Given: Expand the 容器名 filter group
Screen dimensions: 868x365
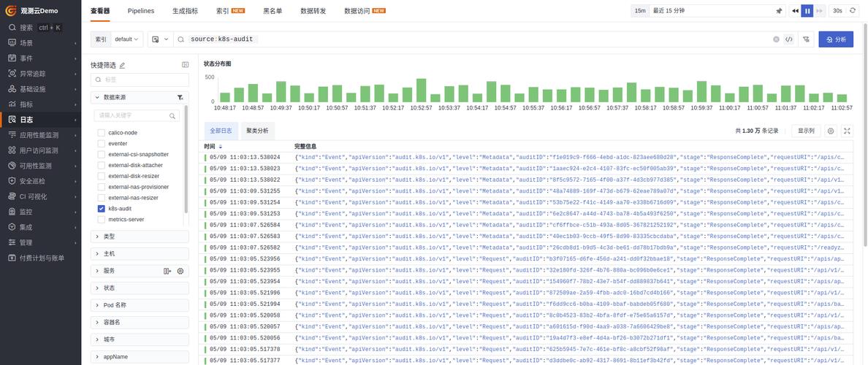Looking at the screenshot, I should click(x=140, y=323).
